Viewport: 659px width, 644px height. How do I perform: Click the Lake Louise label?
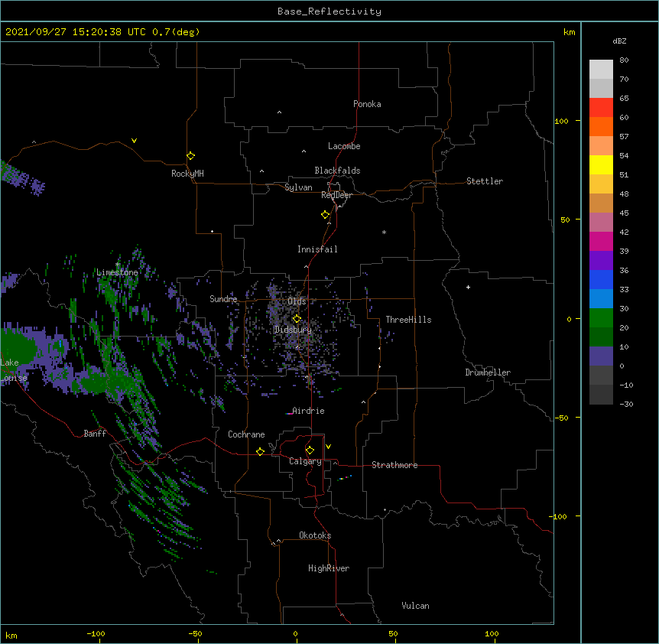[x=14, y=370]
